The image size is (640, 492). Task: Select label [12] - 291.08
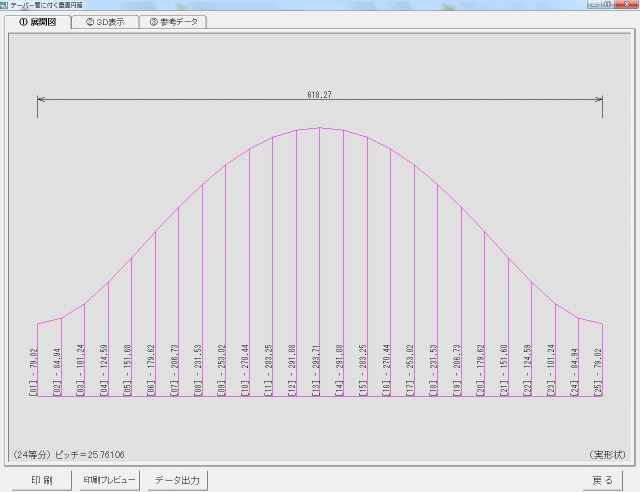292,370
